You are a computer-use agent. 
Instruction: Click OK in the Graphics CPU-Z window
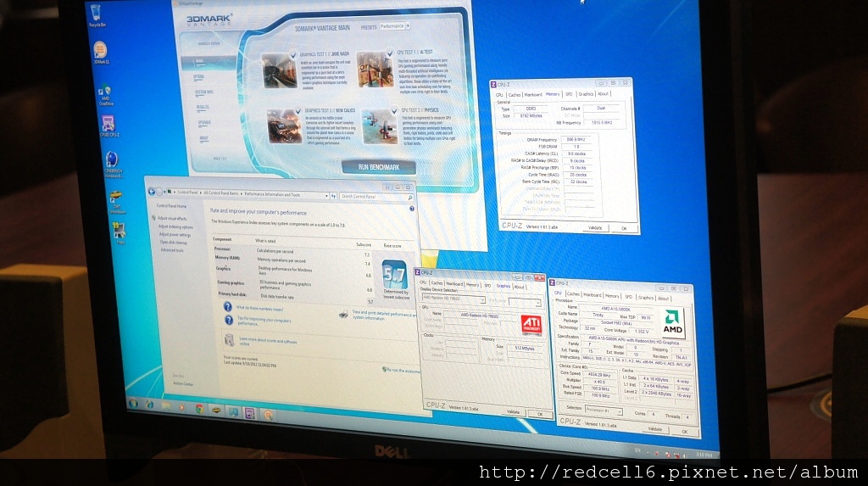(x=540, y=414)
